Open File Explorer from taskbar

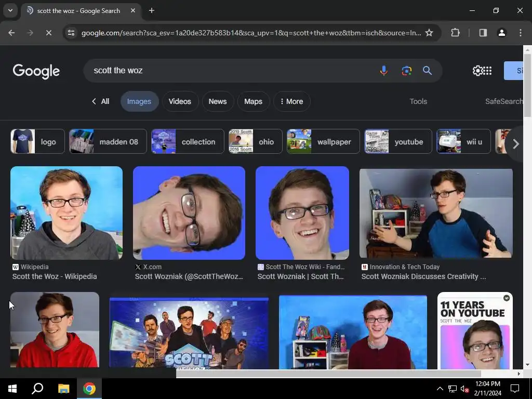[x=63, y=389]
